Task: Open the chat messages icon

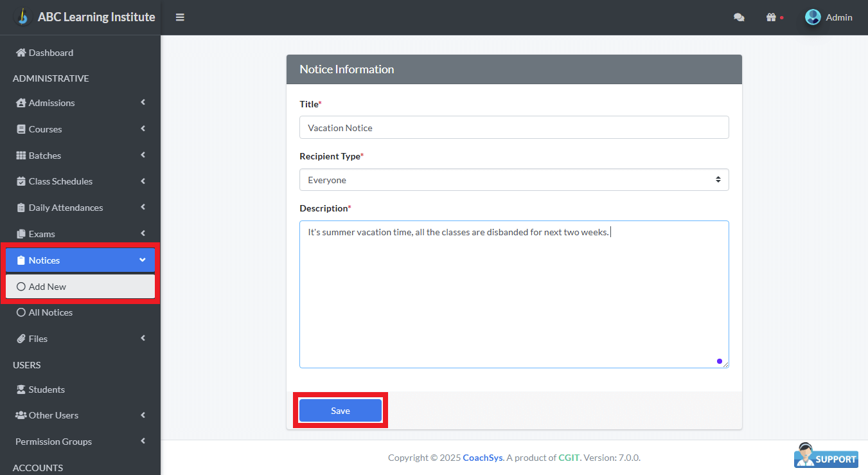Action: (x=739, y=18)
